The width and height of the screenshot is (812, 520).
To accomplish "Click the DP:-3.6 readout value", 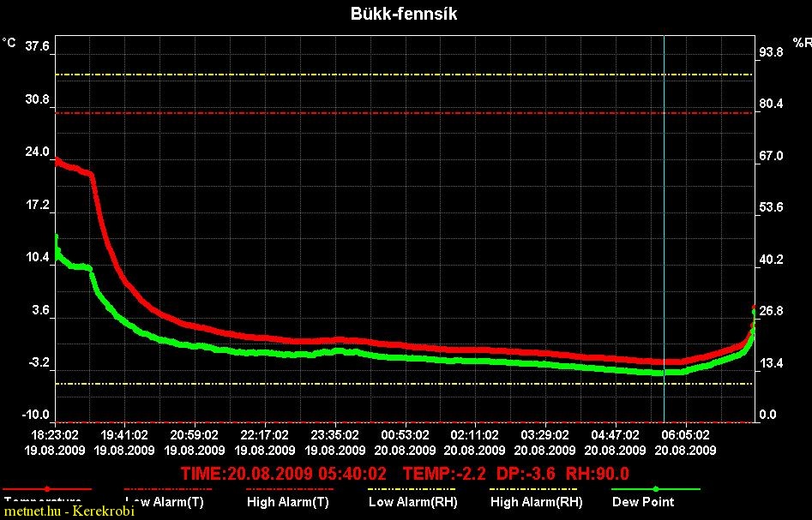I will pyautogui.click(x=526, y=473).
